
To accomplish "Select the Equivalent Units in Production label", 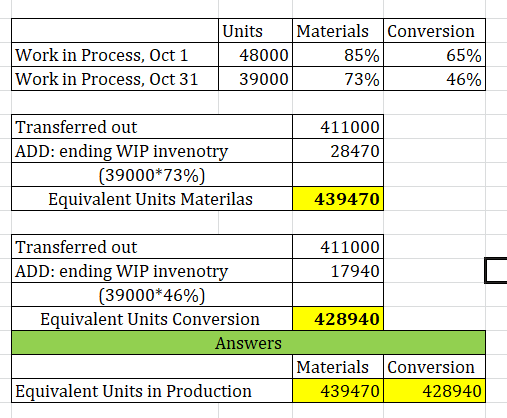I will click(x=152, y=391).
